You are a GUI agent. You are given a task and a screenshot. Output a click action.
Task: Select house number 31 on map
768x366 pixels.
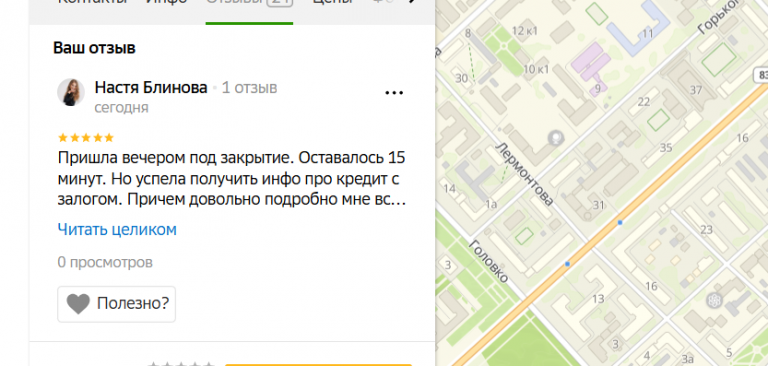pyautogui.click(x=599, y=205)
